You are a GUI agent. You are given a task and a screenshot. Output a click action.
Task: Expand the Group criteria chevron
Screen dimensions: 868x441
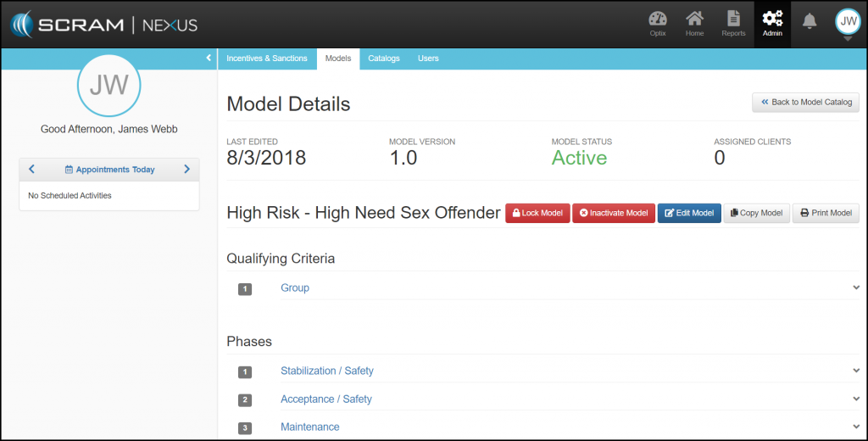click(856, 287)
